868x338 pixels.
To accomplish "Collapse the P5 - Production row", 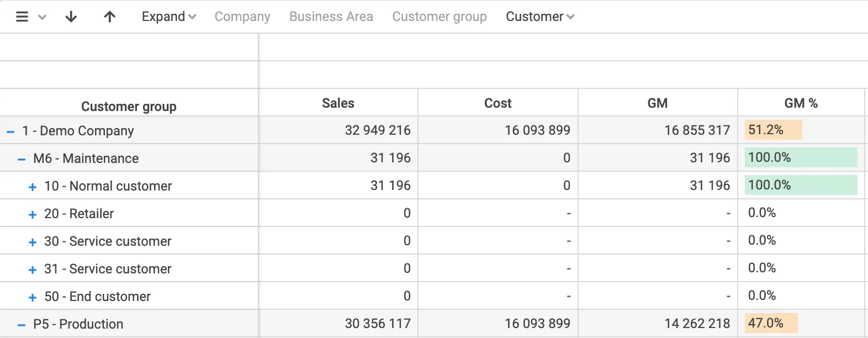I will coord(22,325).
